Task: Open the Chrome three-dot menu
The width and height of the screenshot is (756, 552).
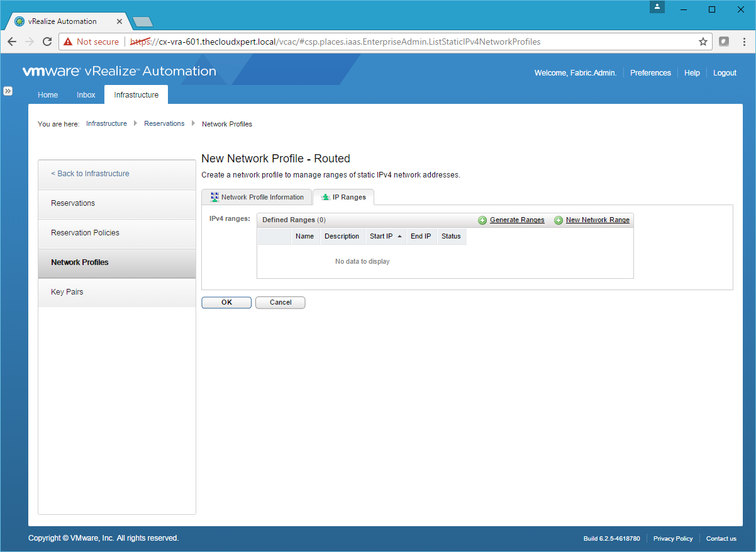Action: coord(744,42)
